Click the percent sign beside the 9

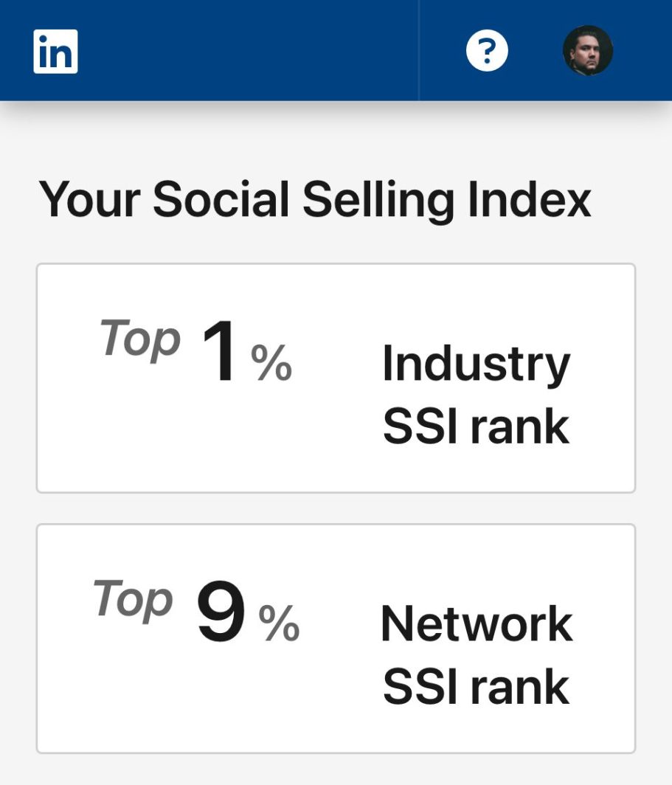pos(280,623)
